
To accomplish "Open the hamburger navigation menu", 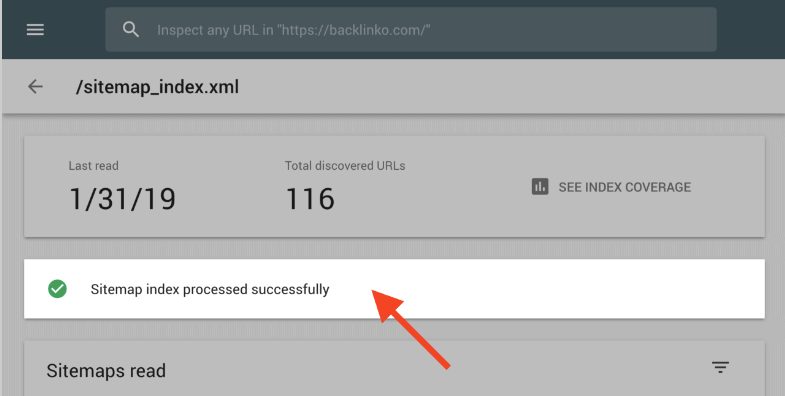I will coord(35,30).
